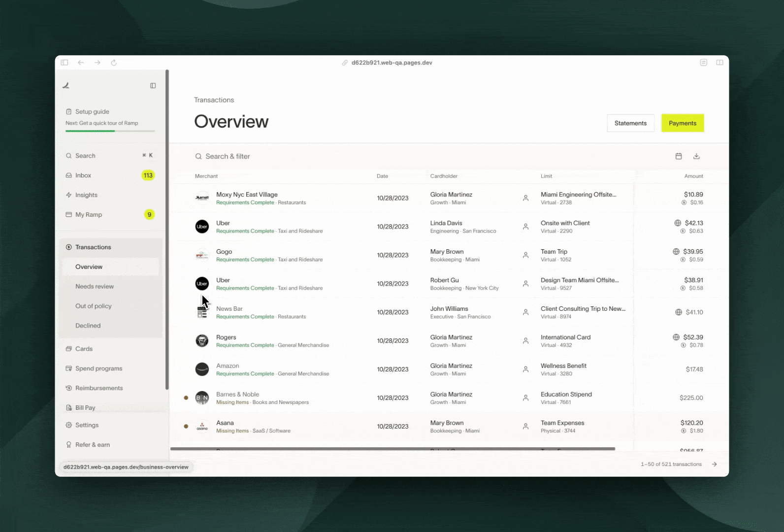Reload the page with the refresh icon
Image resolution: width=784 pixels, height=532 pixels.
click(x=114, y=63)
